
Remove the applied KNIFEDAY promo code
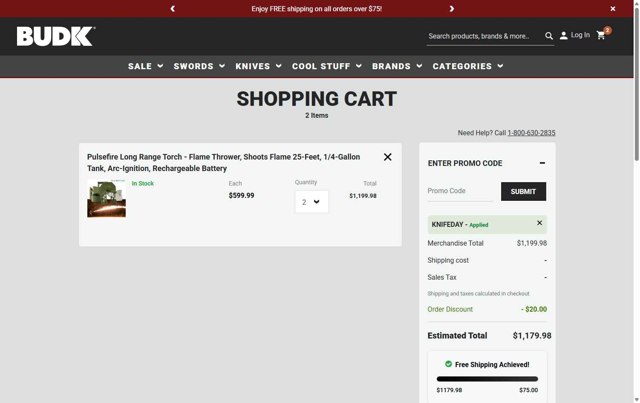pyautogui.click(x=539, y=223)
